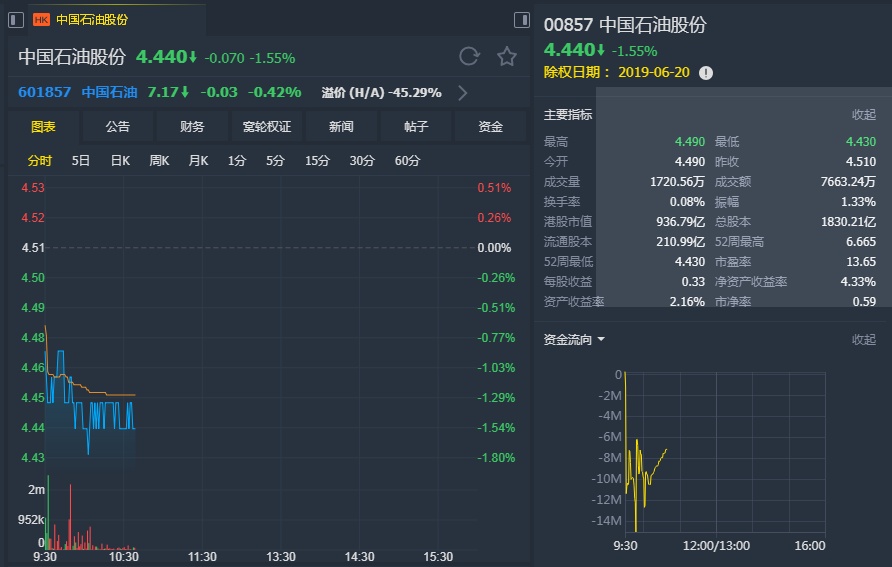Click the 市盈率 value 13.65
Screen dimensions: 892x567
pyautogui.click(x=861, y=262)
